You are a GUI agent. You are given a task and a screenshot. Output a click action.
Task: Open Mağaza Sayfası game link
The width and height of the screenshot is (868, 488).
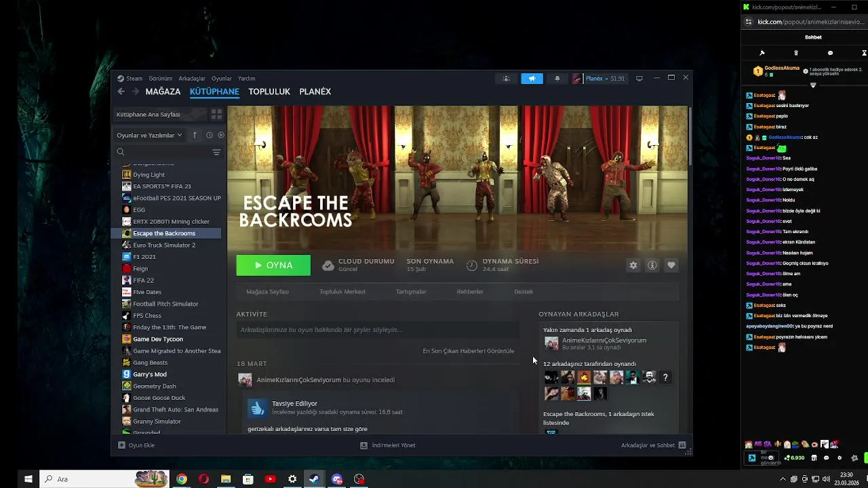267,291
